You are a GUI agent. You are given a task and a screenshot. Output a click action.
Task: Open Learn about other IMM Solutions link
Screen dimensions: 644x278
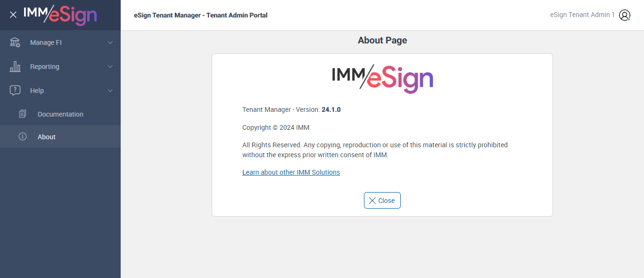pyautogui.click(x=291, y=172)
